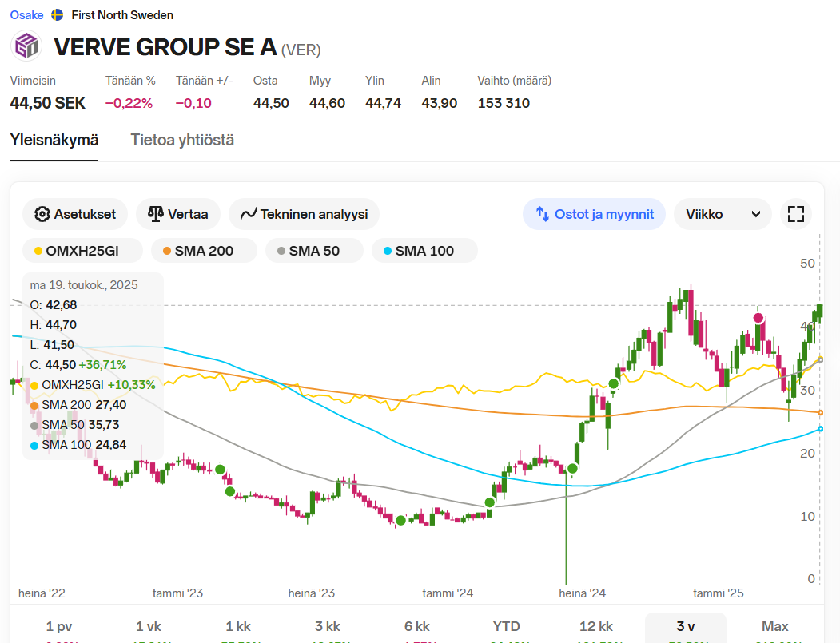Toggle Ostot ja myynnit markers
Image resolution: width=840 pixels, height=643 pixels.
tap(594, 214)
